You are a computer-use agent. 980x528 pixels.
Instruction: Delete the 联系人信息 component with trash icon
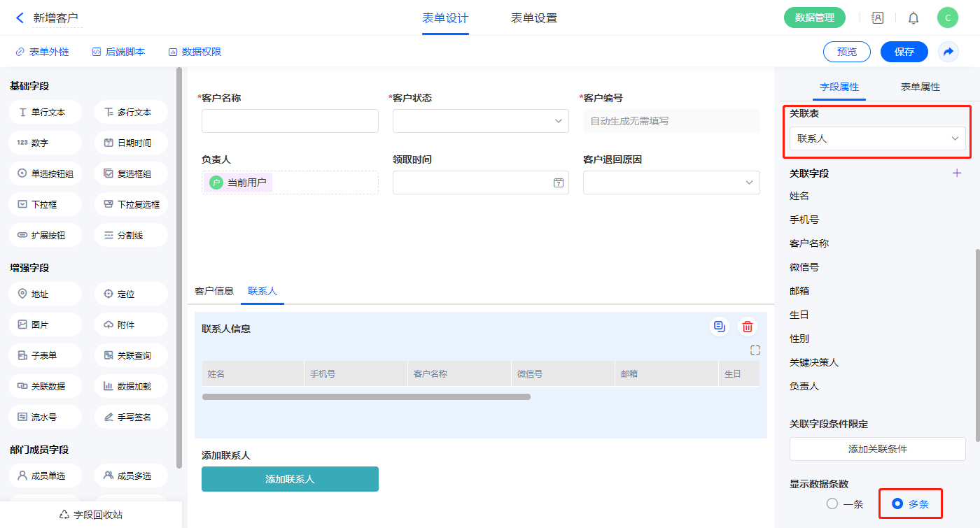748,327
